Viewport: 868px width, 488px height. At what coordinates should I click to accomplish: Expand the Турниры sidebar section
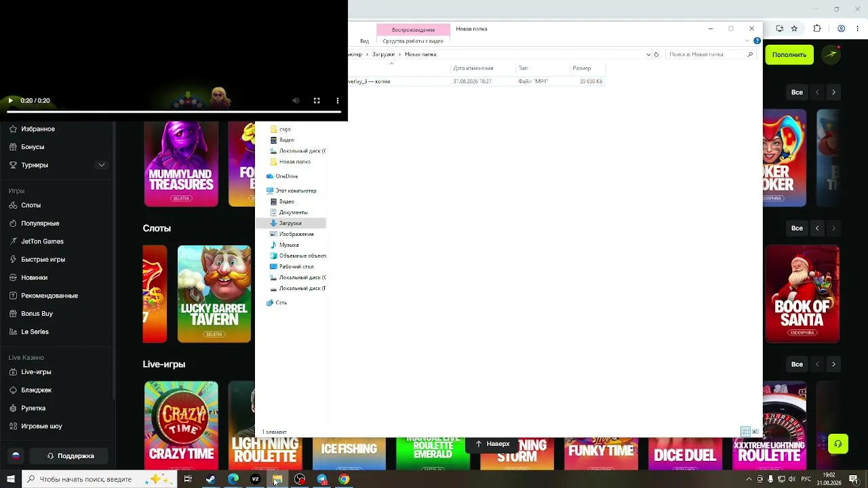tap(102, 165)
